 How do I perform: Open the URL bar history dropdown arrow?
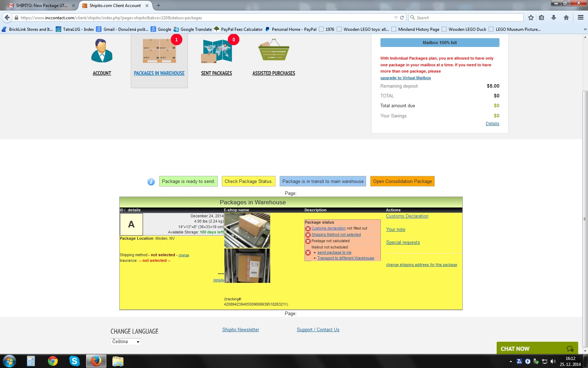(396, 18)
